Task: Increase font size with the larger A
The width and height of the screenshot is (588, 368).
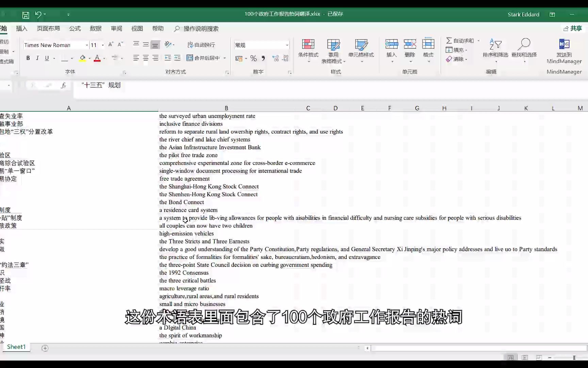Action: tap(111, 45)
